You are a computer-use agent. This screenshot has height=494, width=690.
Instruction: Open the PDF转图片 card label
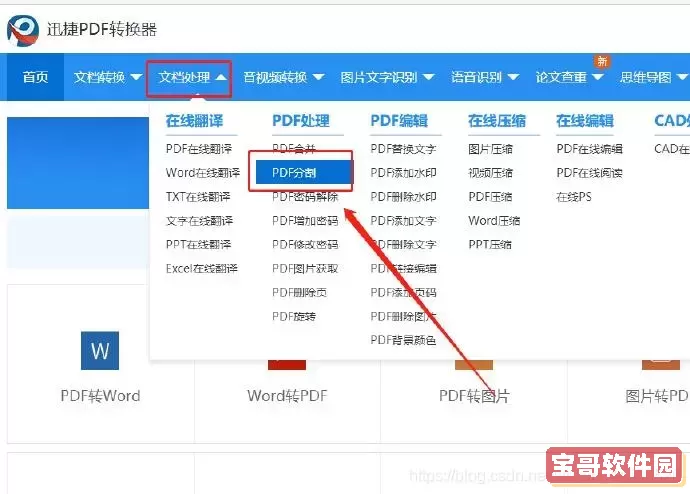tap(474, 396)
